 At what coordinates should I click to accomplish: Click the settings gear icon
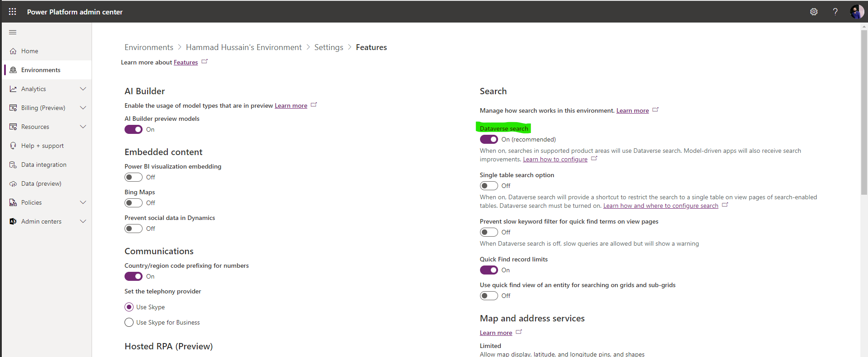[813, 12]
